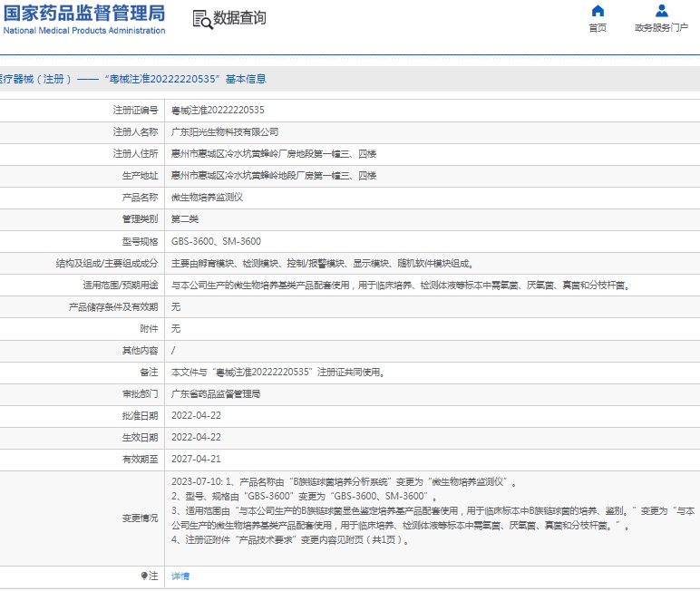Select product name 微生物培养监测仪
700x591 pixels.
(207, 198)
